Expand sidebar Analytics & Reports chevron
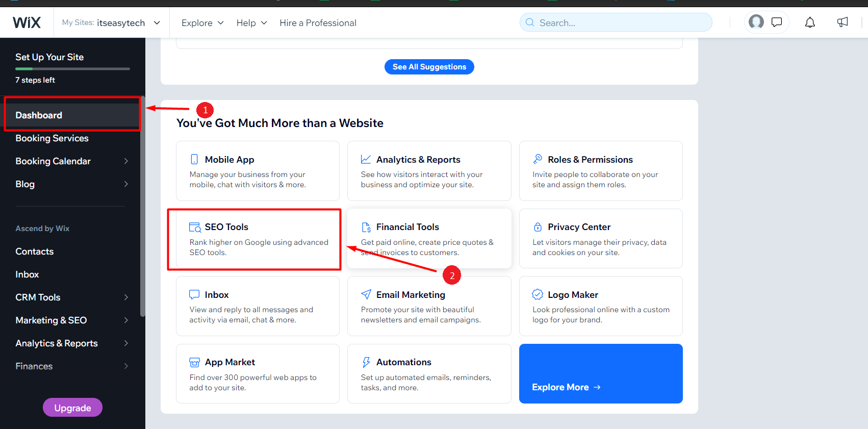 point(126,343)
